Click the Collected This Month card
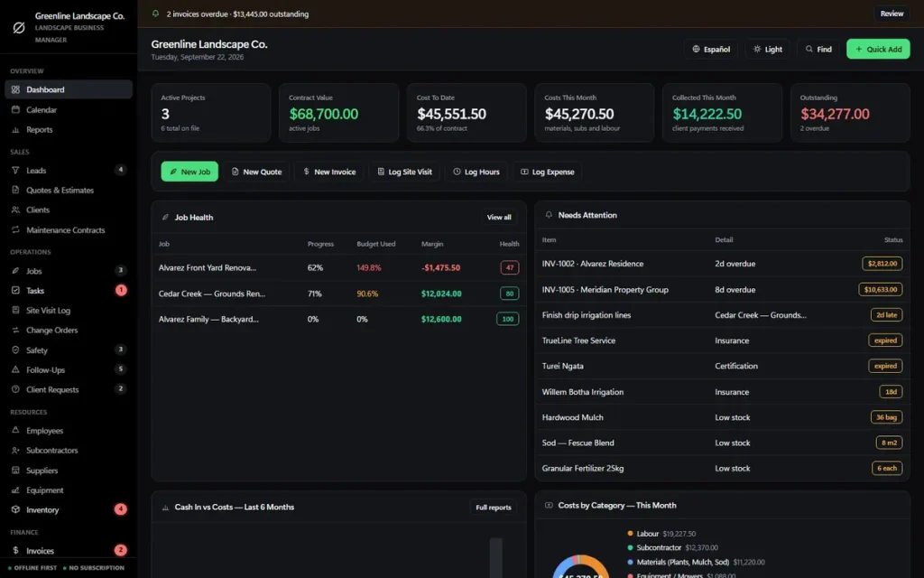 coord(722,113)
